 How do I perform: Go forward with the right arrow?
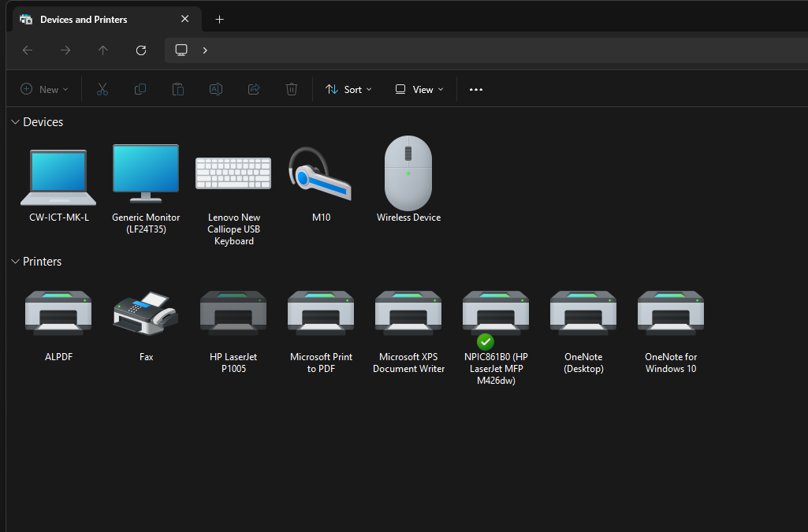(65, 50)
